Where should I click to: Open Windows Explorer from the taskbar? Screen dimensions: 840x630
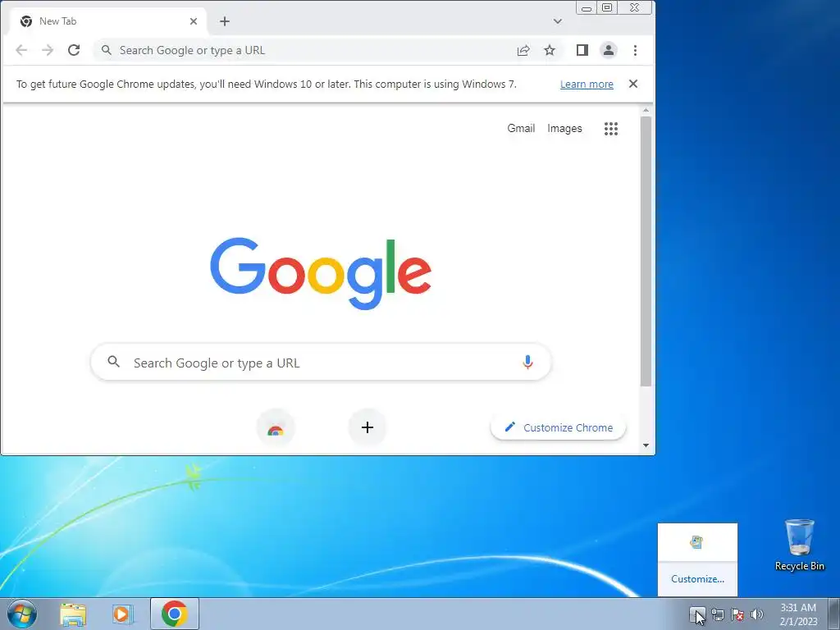click(x=73, y=614)
